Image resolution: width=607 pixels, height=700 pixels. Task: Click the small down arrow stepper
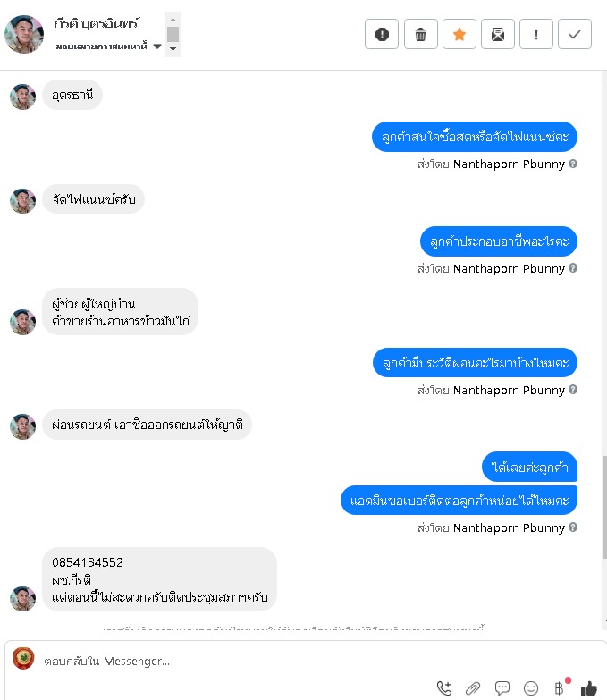(173, 48)
